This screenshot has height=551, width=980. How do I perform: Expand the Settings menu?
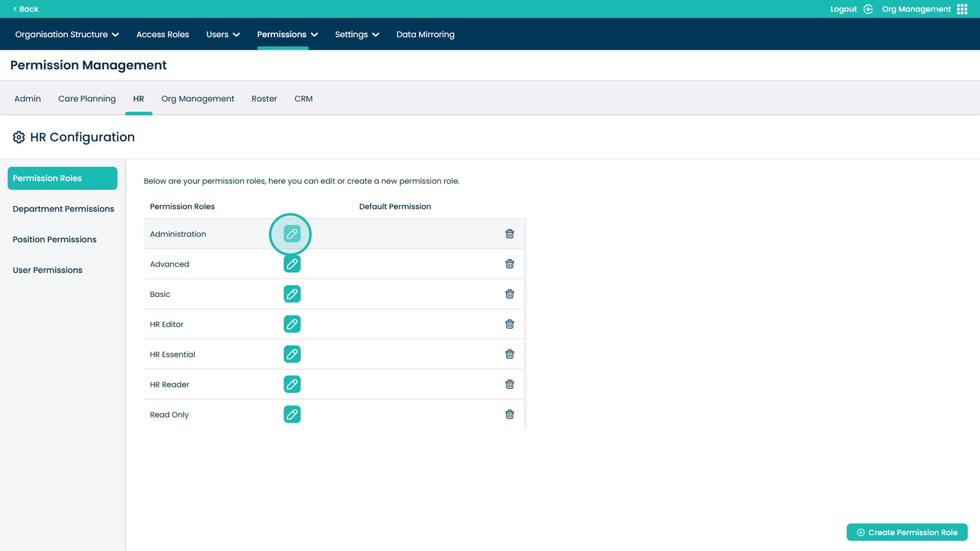pos(357,34)
